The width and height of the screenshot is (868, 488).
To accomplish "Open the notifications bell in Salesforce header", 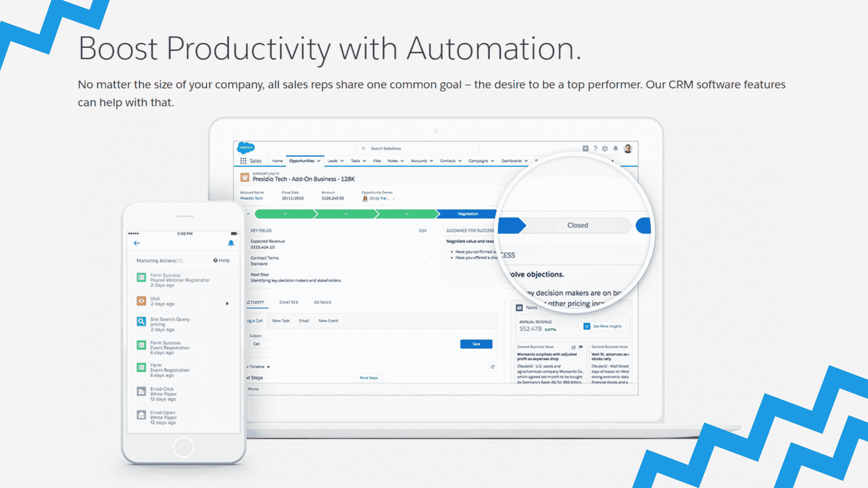I will pos(615,148).
